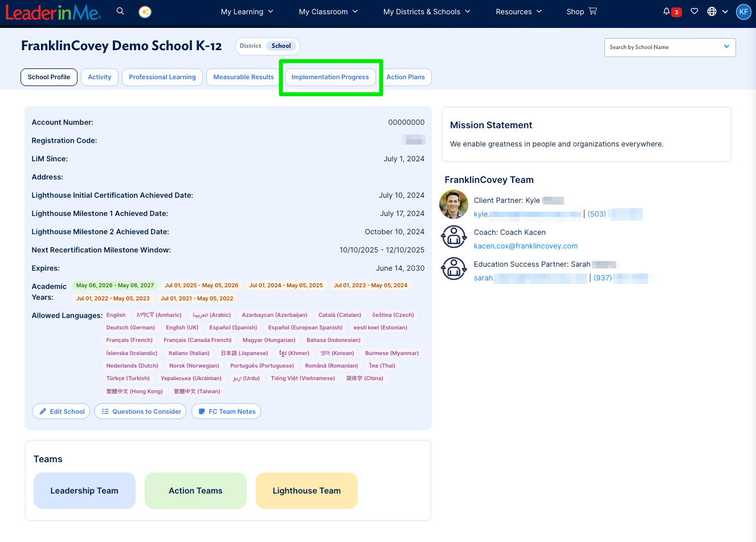756x542 pixels.
Task: Open Questions to Consider
Action: pos(140,411)
